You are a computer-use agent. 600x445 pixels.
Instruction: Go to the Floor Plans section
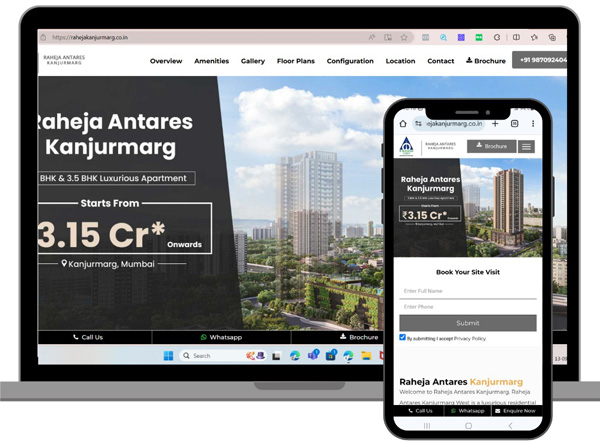(295, 61)
